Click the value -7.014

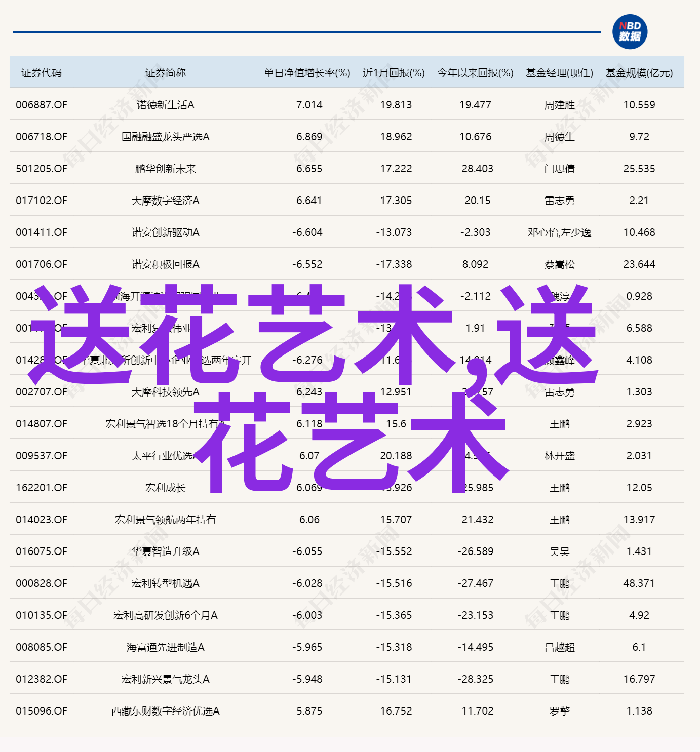(x=307, y=105)
